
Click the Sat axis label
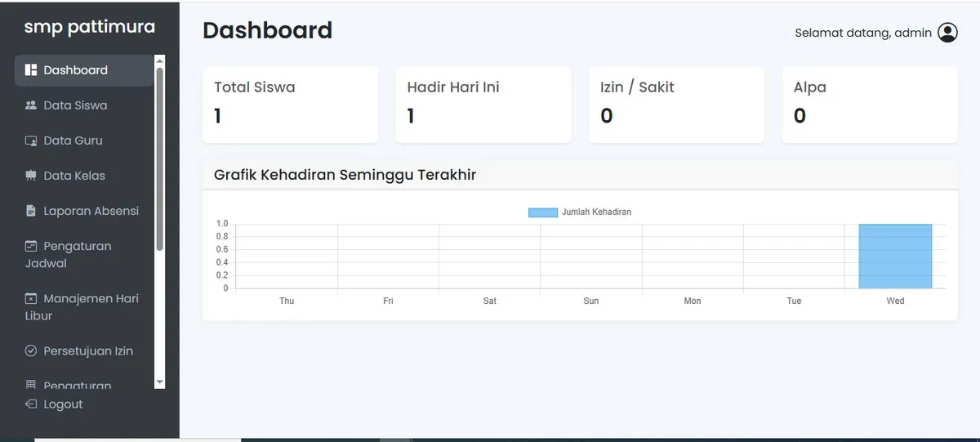490,301
